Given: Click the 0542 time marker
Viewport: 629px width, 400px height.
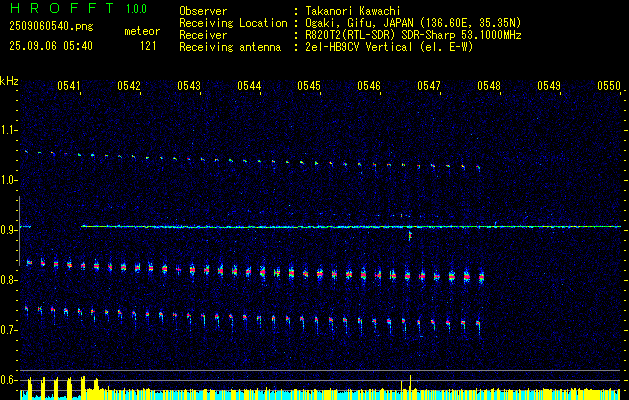Looking at the screenshot, I should pos(129,86).
